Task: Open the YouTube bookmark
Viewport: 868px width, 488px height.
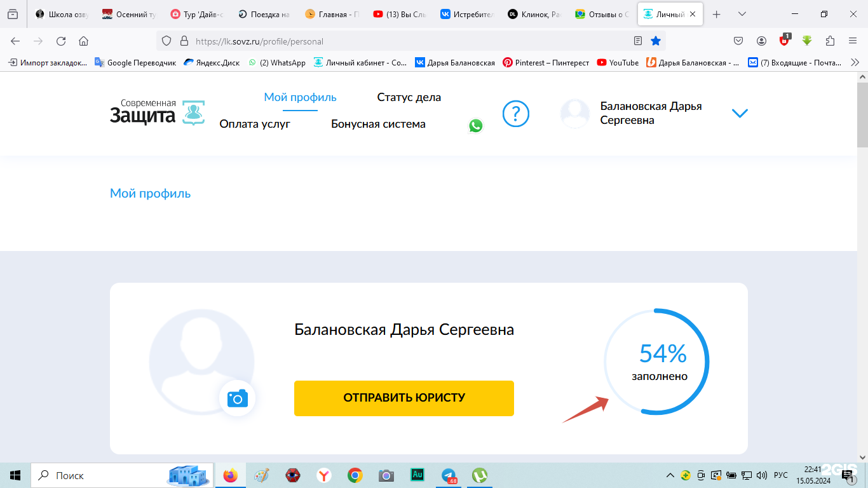Action: (618, 62)
